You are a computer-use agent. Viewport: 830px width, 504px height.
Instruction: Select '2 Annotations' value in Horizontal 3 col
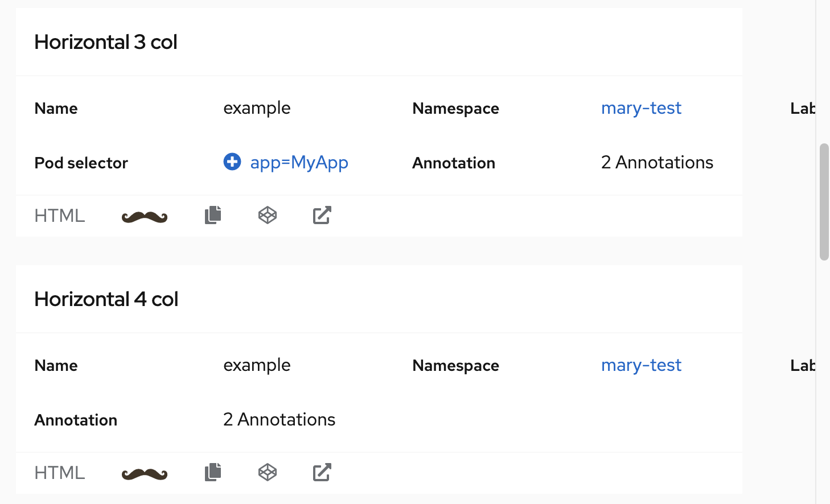(657, 163)
